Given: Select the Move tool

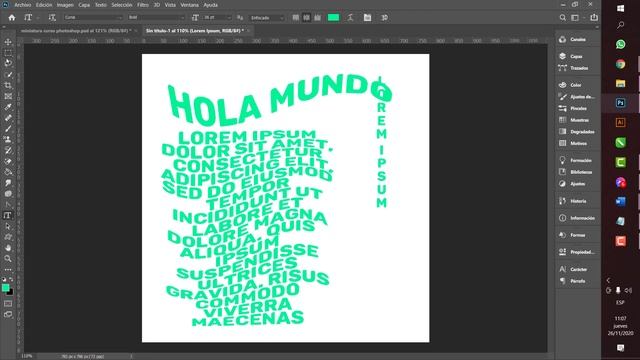Looking at the screenshot, I should coord(8,42).
